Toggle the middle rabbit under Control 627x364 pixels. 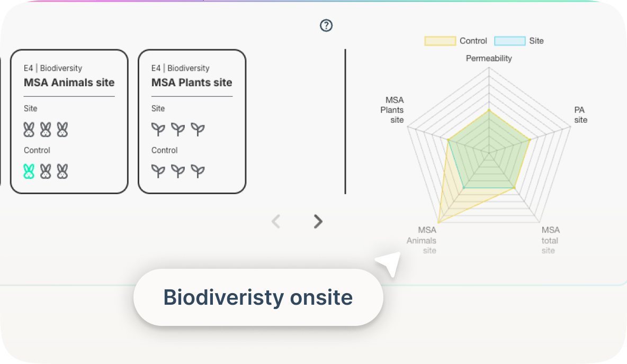[x=46, y=170]
